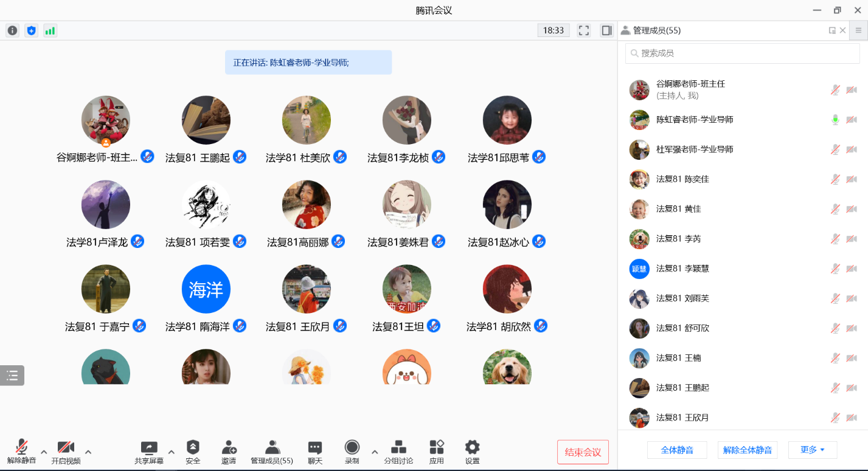
Task: Click the 搜索成员 search field
Action: [x=742, y=53]
